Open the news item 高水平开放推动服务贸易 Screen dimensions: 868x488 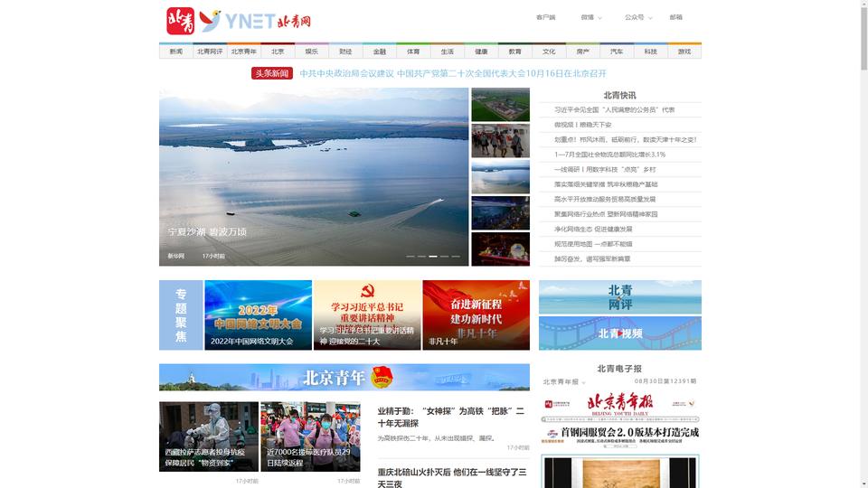pyautogui.click(x=605, y=199)
